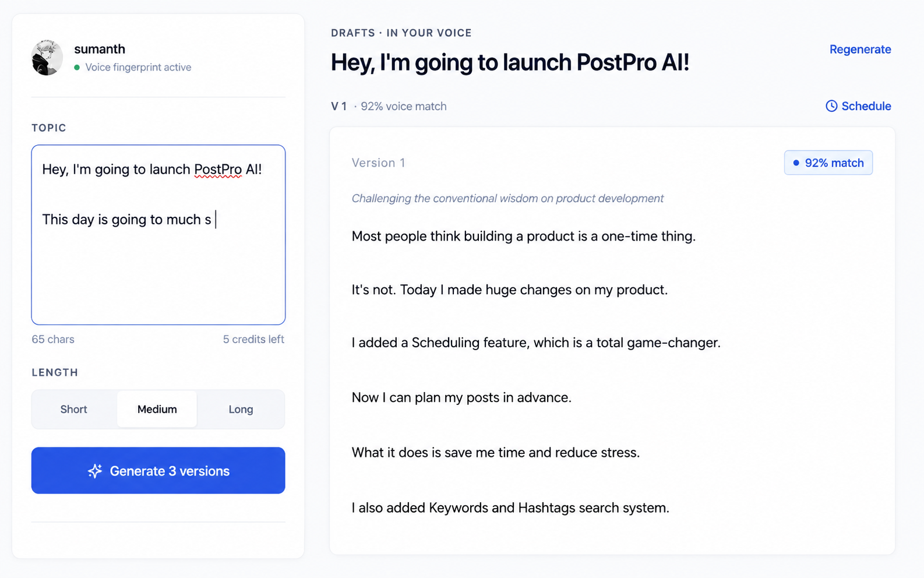Click the line 'Most people think building a product is a one-time thing.'
Image resolution: width=924 pixels, height=578 pixels.
[x=524, y=237]
